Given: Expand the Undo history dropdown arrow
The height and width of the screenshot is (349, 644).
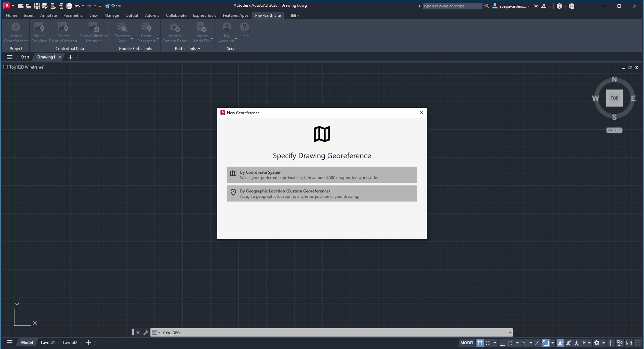Looking at the screenshot, I should (83, 6).
